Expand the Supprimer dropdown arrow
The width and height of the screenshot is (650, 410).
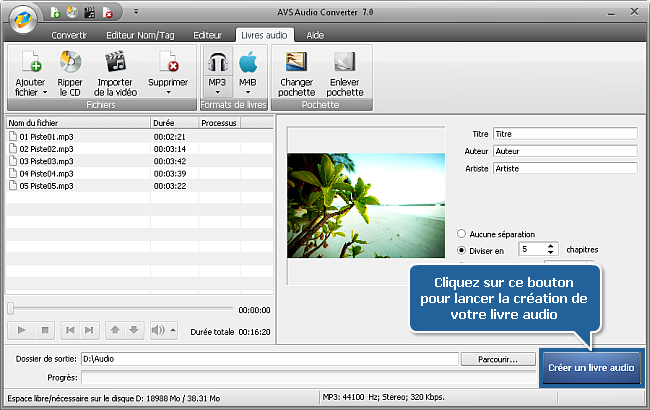168,92
